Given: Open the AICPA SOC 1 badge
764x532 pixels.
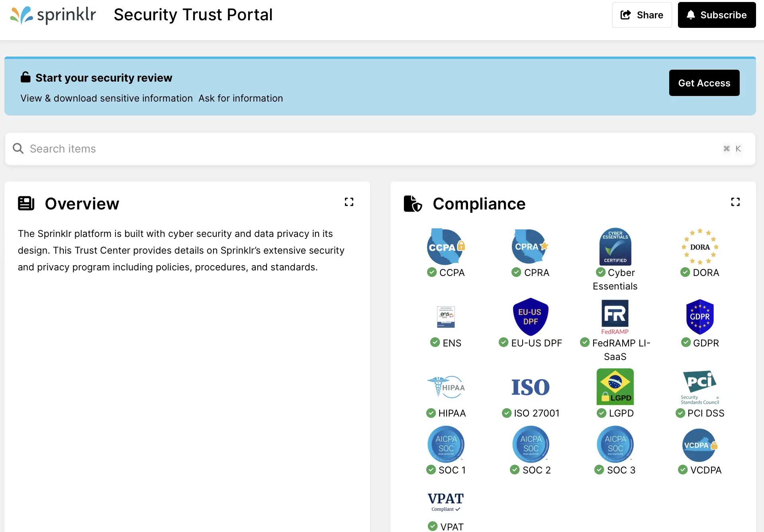Looking at the screenshot, I should tap(446, 444).
